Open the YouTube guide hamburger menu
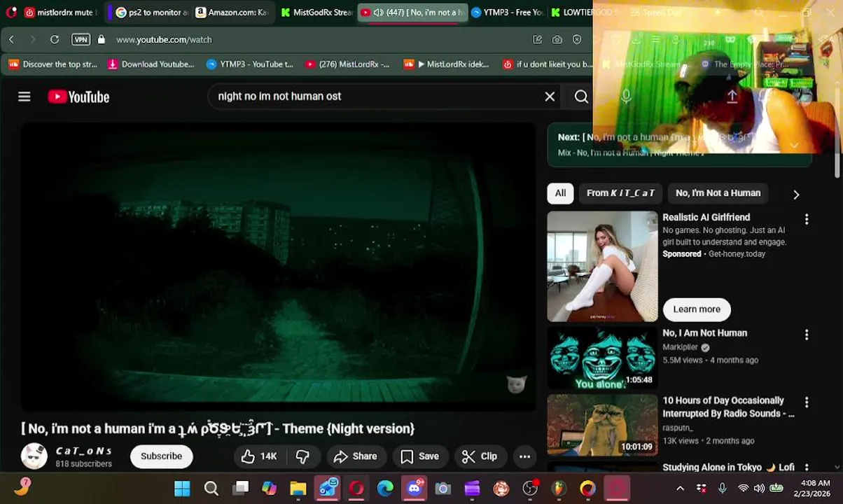 (25, 97)
